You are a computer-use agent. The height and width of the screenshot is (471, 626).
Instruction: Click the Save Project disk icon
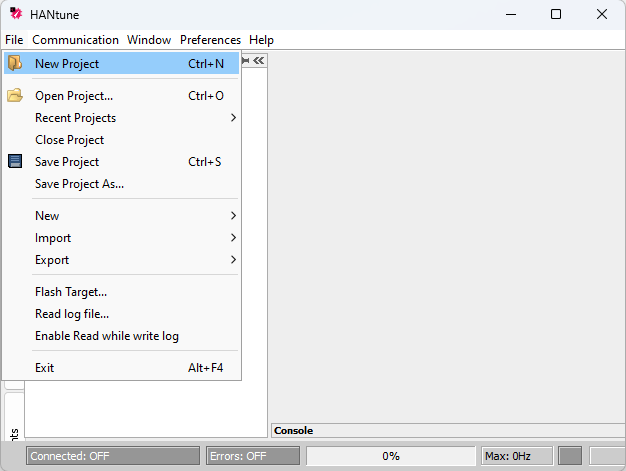point(15,162)
